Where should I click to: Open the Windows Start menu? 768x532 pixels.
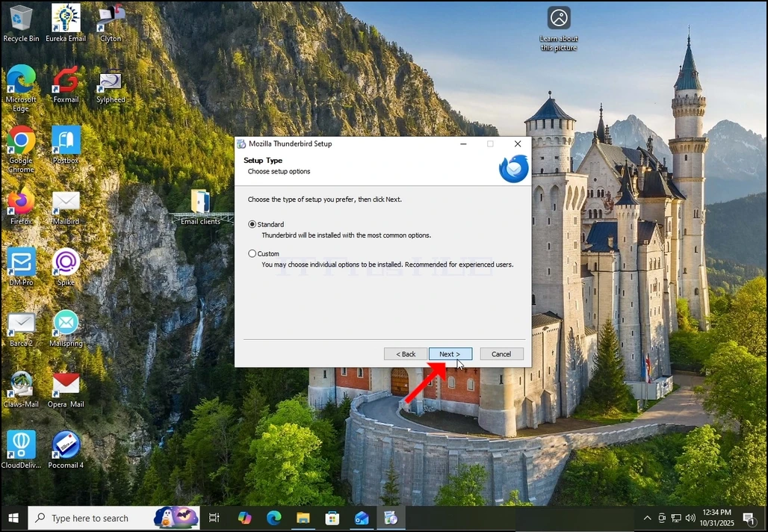pos(13,519)
